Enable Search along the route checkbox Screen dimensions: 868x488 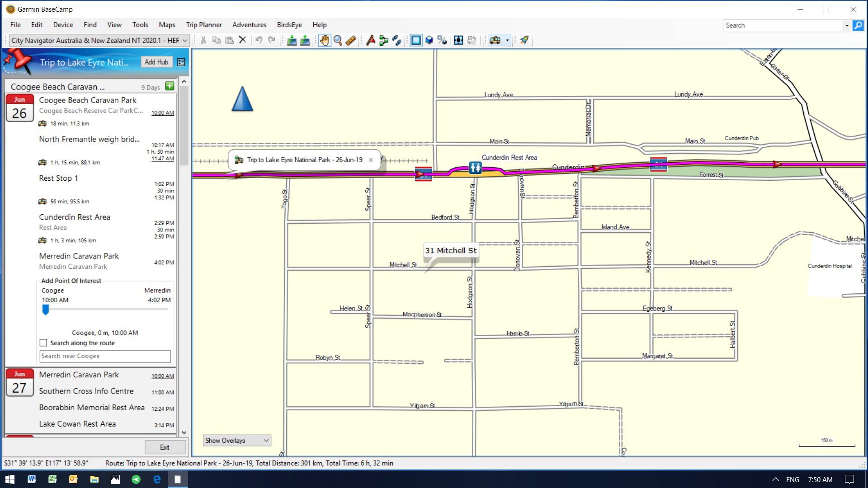pyautogui.click(x=43, y=343)
